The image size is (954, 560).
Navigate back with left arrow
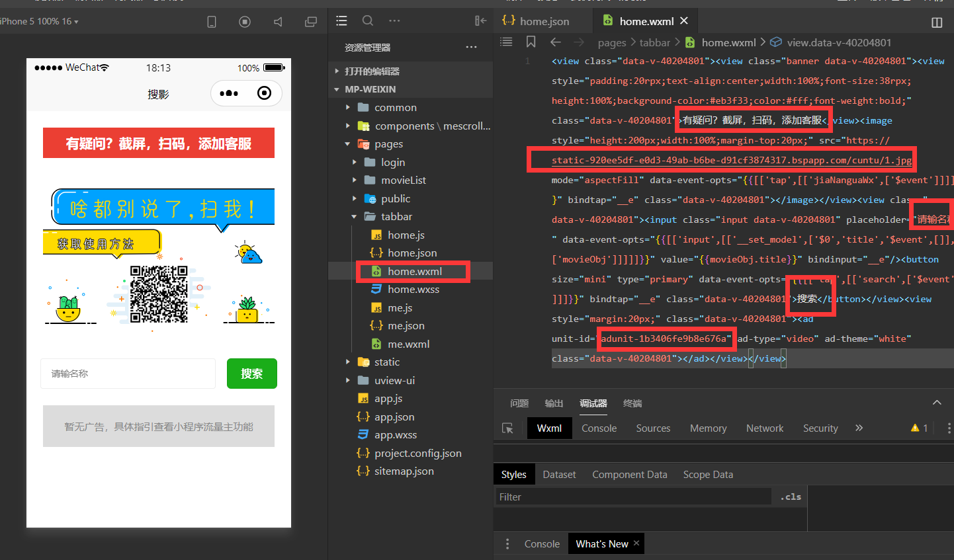click(x=556, y=42)
